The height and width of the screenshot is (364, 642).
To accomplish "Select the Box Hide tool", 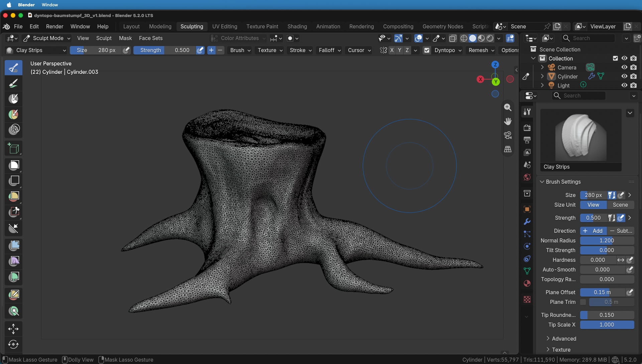I will pos(13,181).
